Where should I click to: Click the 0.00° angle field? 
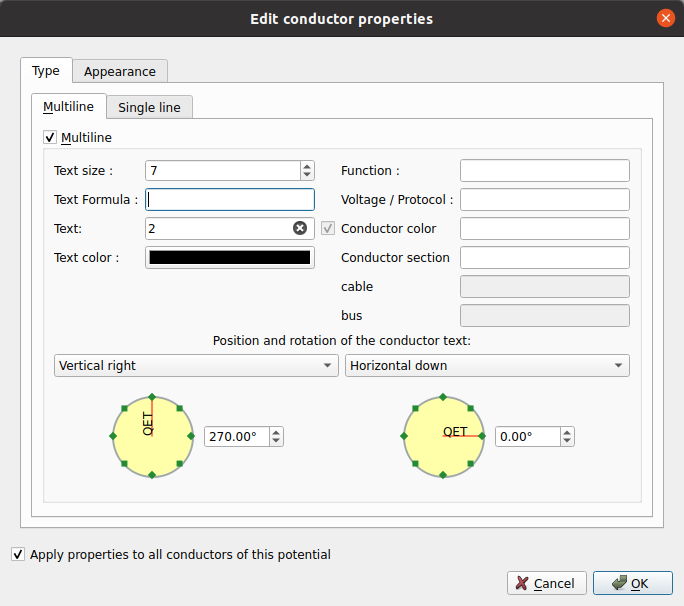[528, 436]
